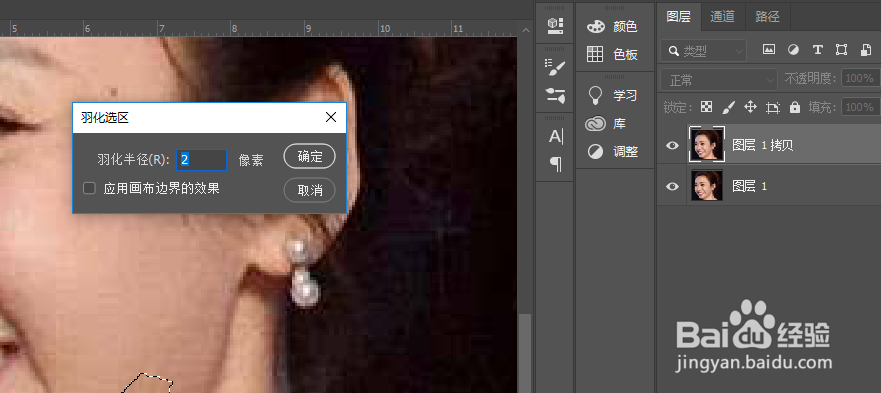Filter layers by shape layers icon

point(841,50)
